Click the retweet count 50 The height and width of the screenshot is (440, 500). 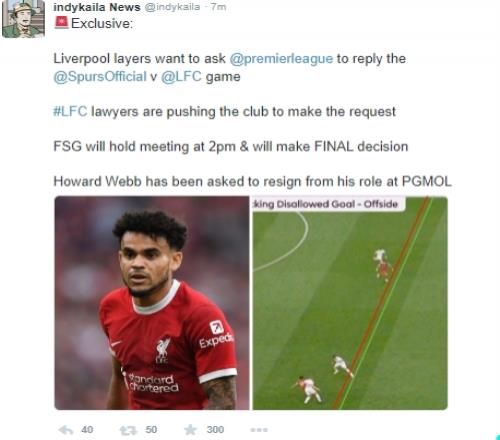click(x=151, y=430)
